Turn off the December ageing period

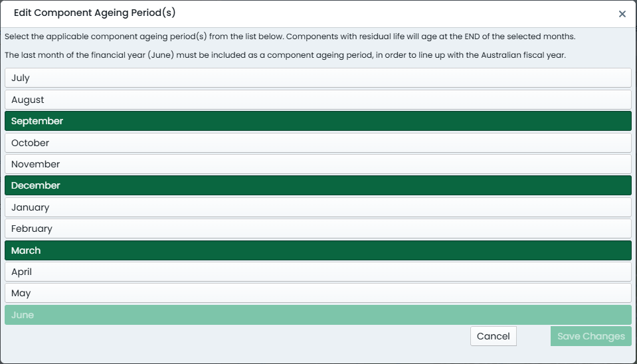[318, 186]
